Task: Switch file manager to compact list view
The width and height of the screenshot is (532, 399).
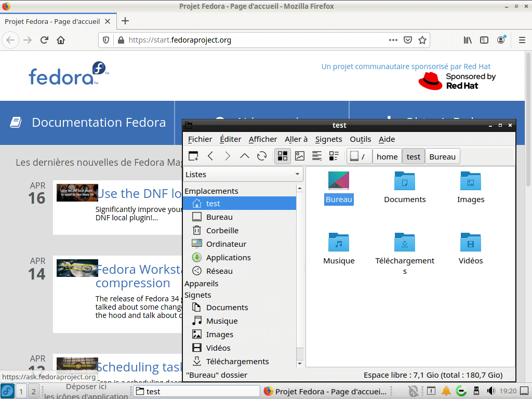Action: pyautogui.click(x=317, y=156)
